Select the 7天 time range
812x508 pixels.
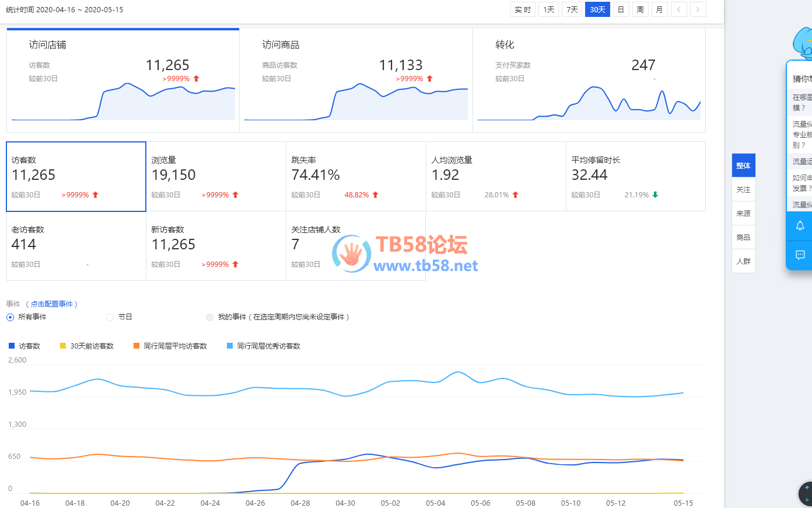click(572, 9)
